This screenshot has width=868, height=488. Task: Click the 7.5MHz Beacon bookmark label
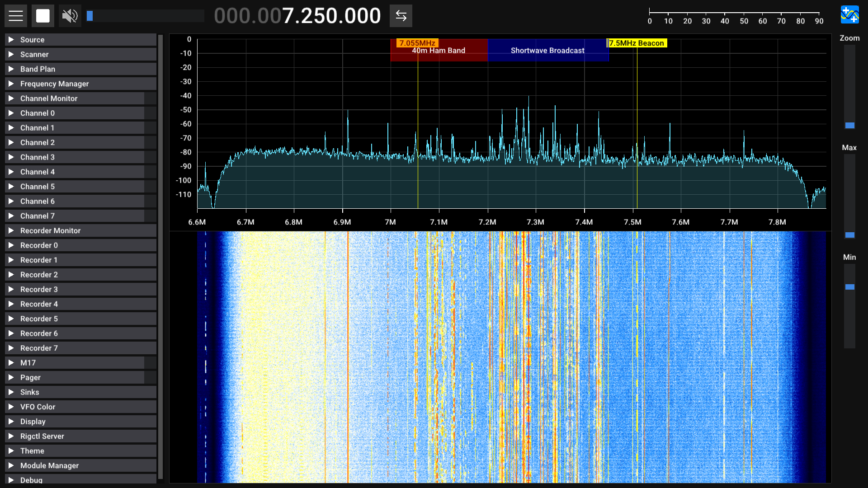coord(637,43)
